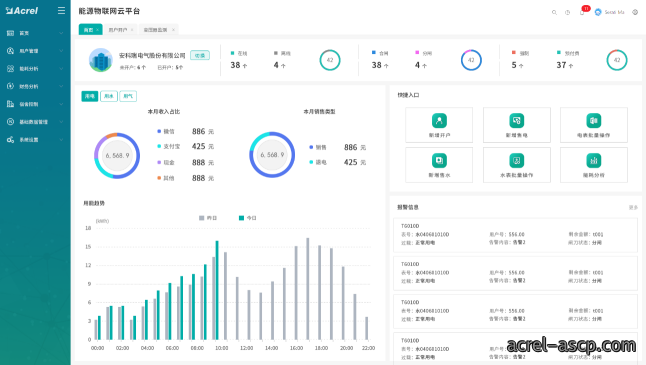The image size is (646, 365).
Task: Click the monthly sales type donut chart
Action: tap(272, 154)
